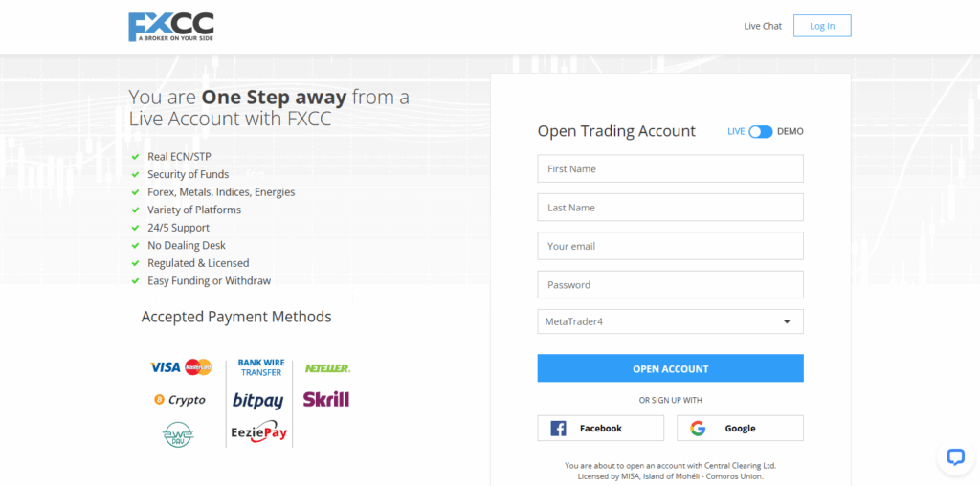
Task: Click the Log In button
Action: (x=822, y=26)
